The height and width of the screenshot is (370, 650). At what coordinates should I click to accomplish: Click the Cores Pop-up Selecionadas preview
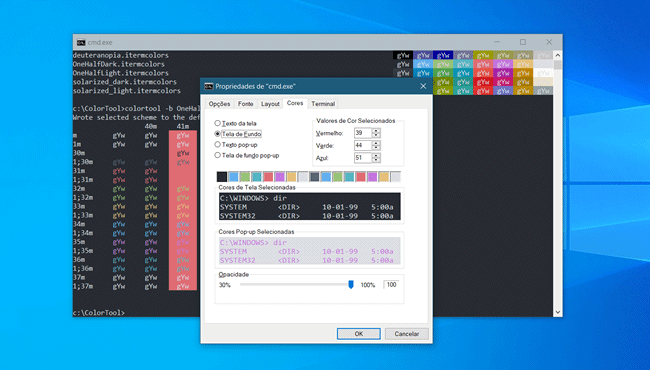click(x=310, y=251)
